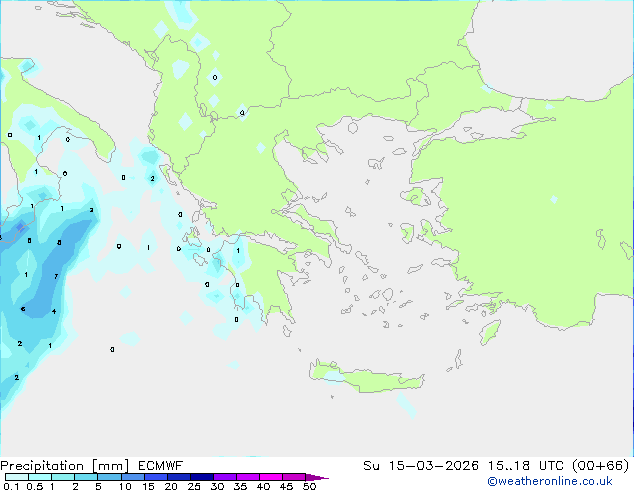
Task: Click the legend value label 40
Action: (263, 486)
